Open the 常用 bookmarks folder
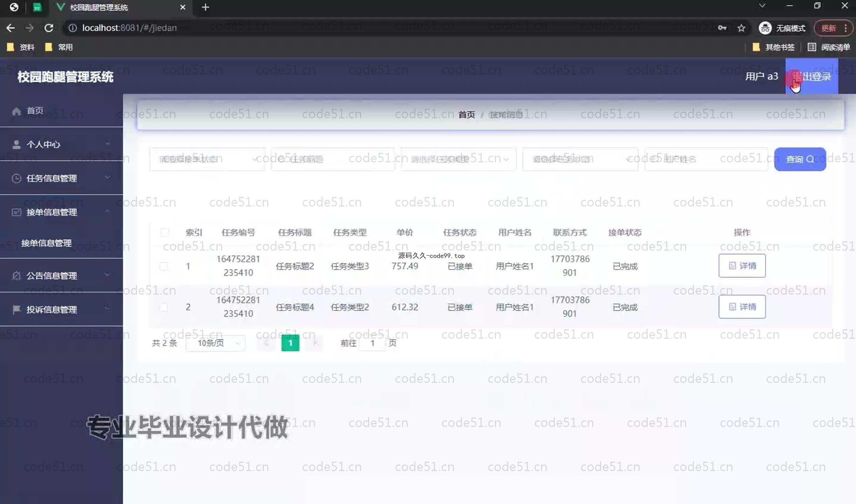The height and width of the screenshot is (504, 856). [x=59, y=47]
